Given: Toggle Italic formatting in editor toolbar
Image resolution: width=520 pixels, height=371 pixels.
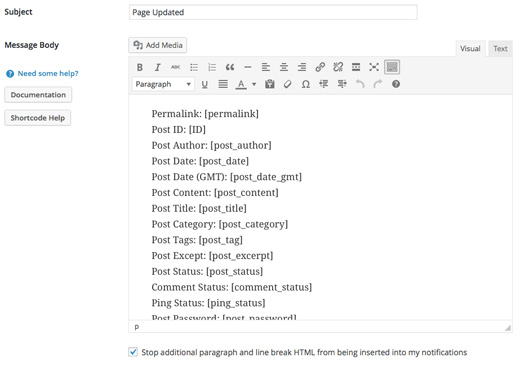Looking at the screenshot, I should point(157,67).
